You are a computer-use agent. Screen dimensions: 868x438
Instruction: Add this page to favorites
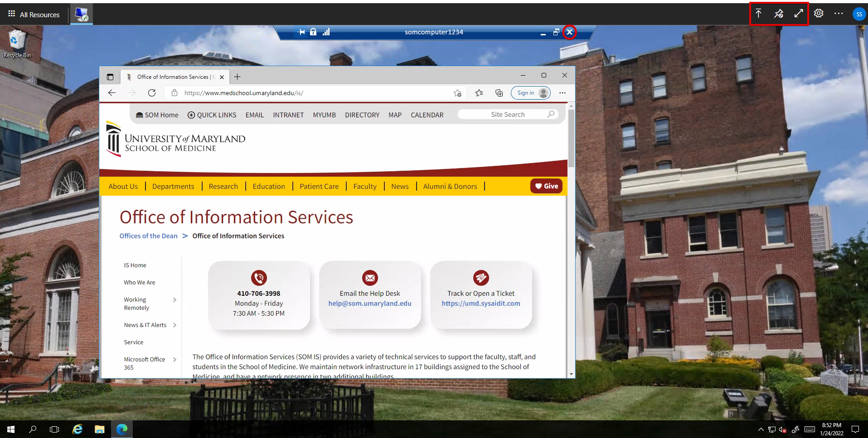pos(457,93)
